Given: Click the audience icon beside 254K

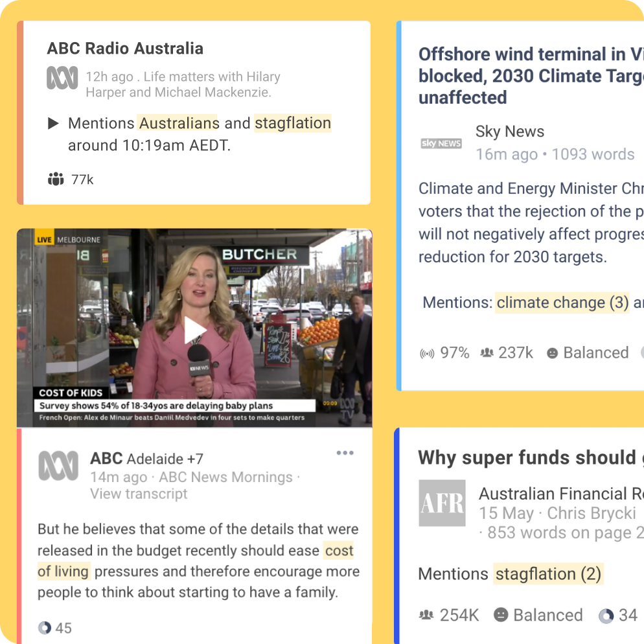Looking at the screenshot, I should click(426, 615).
